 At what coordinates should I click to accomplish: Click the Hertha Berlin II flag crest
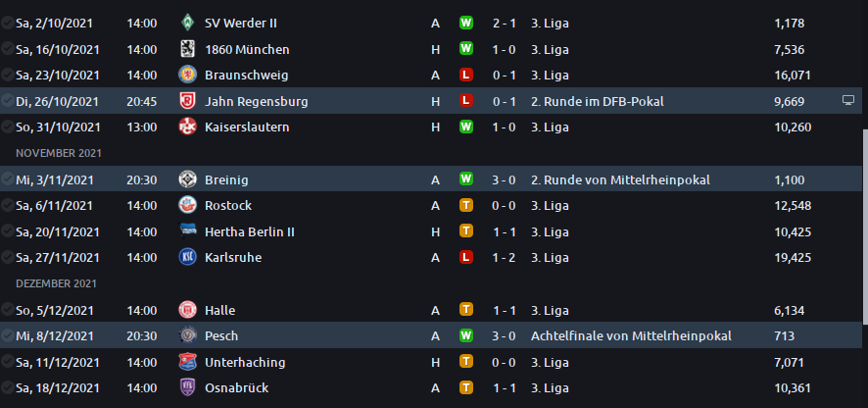point(187,231)
